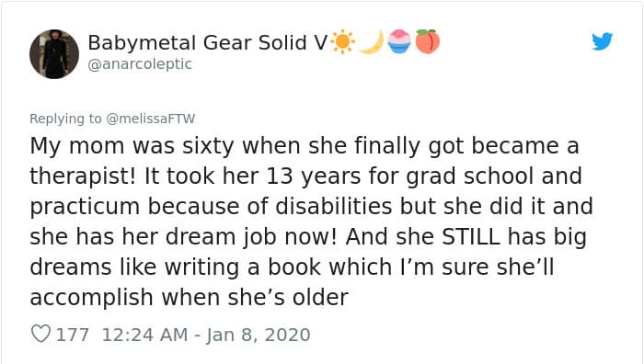Click the crescent moon emoji
The width and height of the screenshot is (644, 364).
372,42
